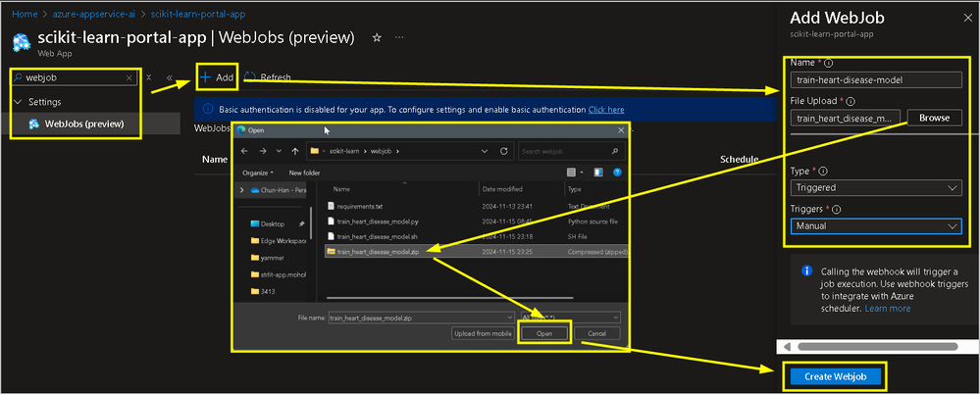The image size is (980, 394).
Task: Select Desktop in the navigation pane
Action: coord(273,223)
